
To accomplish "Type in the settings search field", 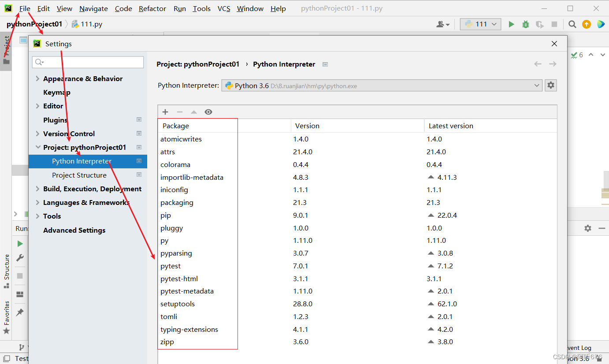I will (87, 62).
